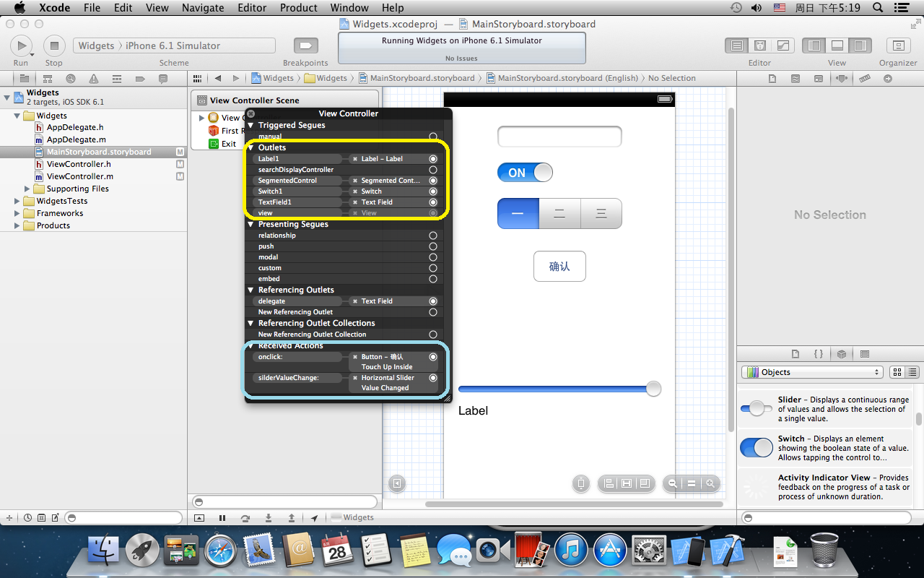Remove the Label1 outlet connection
The height and width of the screenshot is (578, 924).
[x=355, y=159]
